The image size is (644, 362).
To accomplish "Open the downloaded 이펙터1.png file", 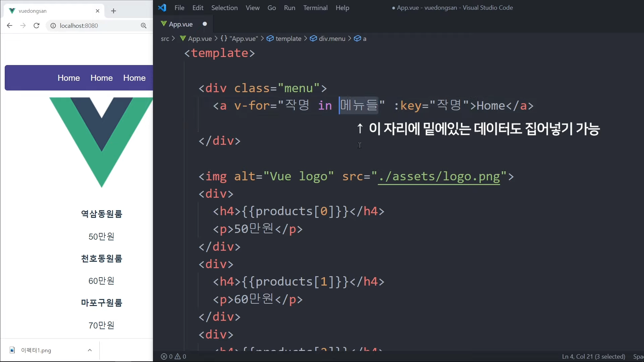I will [x=36, y=350].
